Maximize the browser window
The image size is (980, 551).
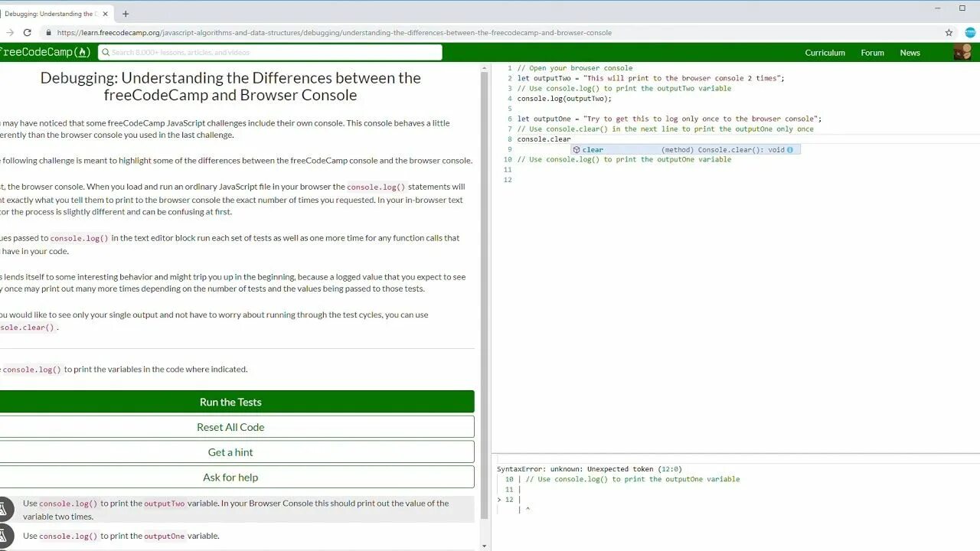click(x=962, y=8)
